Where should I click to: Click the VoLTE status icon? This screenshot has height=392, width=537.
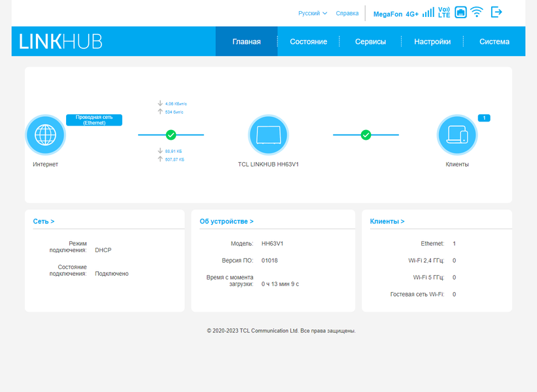pos(444,12)
